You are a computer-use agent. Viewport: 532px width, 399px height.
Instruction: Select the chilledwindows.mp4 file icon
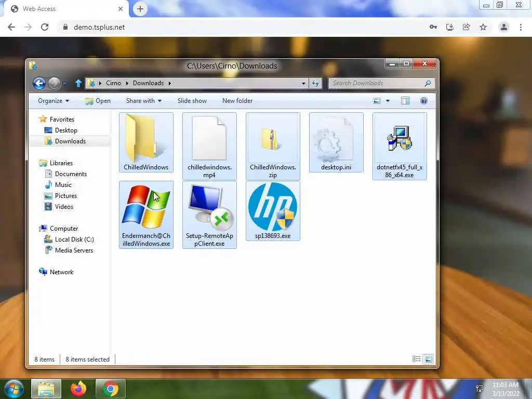coord(209,138)
